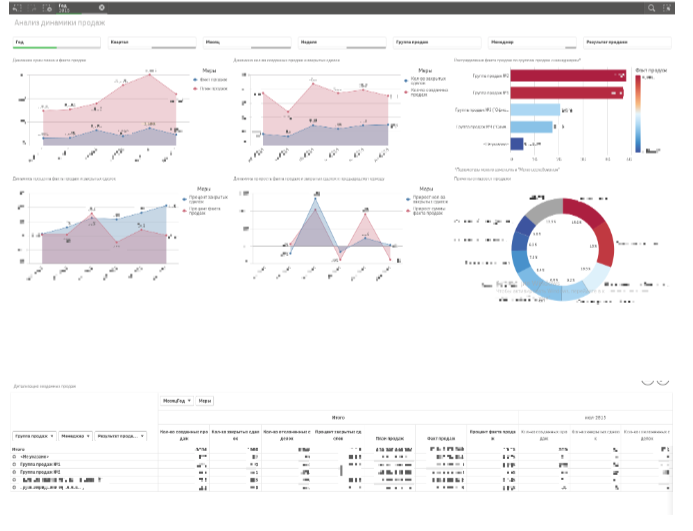Expand the Группа продаж №1 row
Screen dimensions: 693x531
pyautogui.click(x=15, y=465)
